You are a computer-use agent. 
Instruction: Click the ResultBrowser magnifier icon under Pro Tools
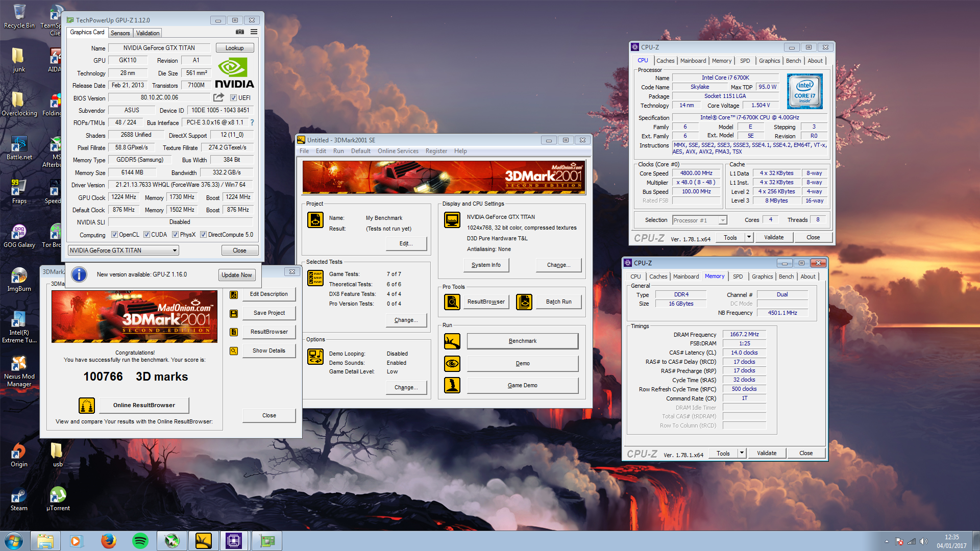[x=452, y=302]
